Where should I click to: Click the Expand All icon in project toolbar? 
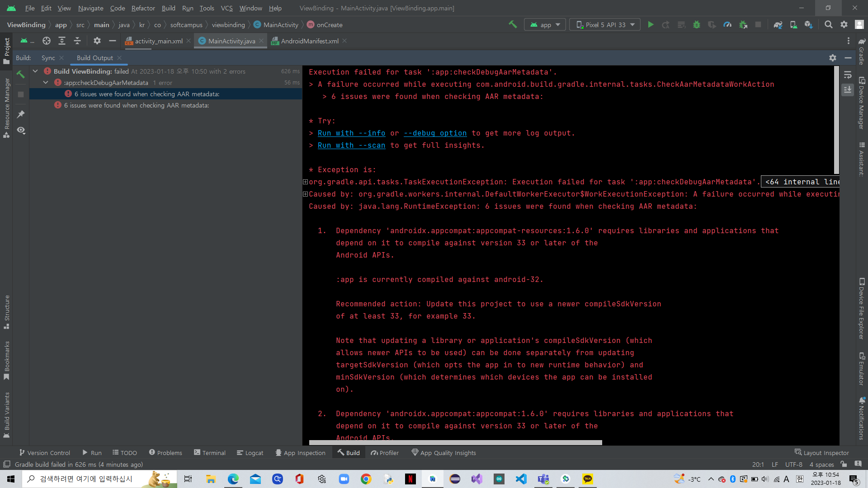pyautogui.click(x=62, y=41)
